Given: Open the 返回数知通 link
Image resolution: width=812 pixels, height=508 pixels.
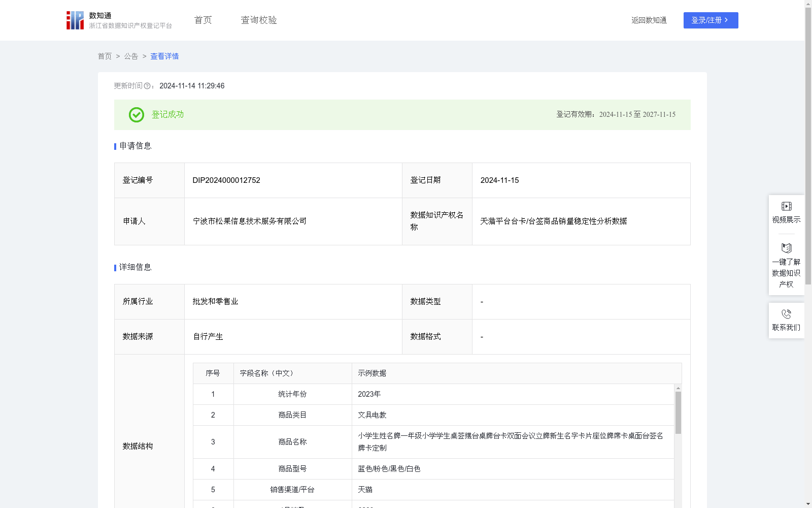Looking at the screenshot, I should (x=649, y=20).
